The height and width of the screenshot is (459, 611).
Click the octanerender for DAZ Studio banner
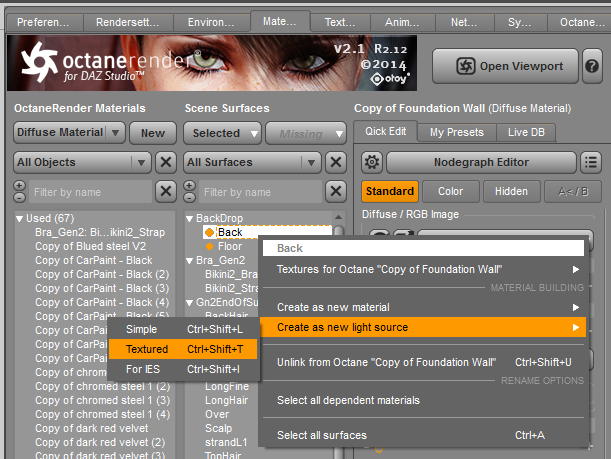tap(212, 63)
